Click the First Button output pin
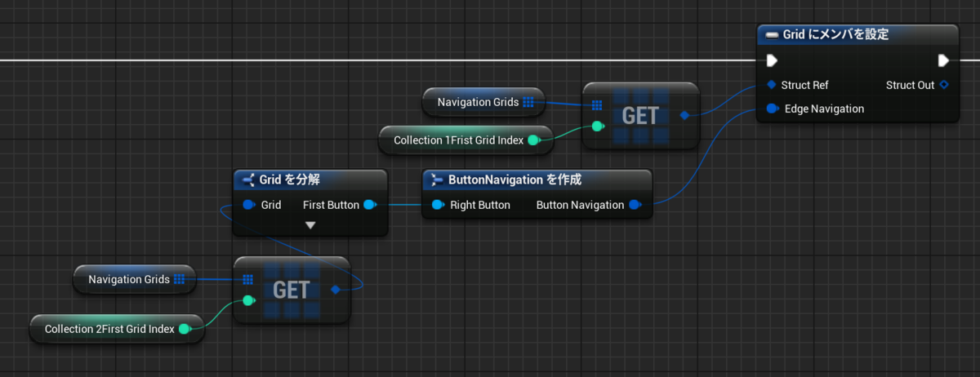This screenshot has width=980, height=377. click(x=370, y=205)
